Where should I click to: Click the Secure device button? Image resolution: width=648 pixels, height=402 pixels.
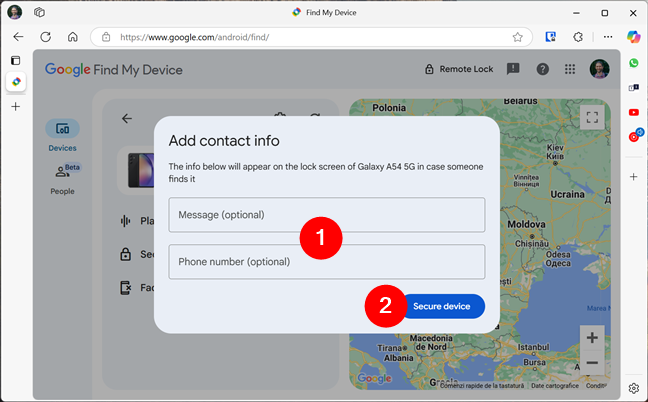442,306
